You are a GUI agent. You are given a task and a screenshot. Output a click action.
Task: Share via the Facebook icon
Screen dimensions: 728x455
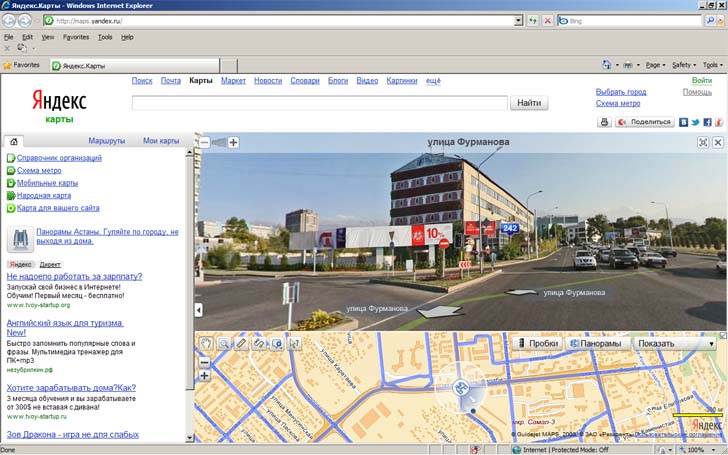[x=707, y=122]
